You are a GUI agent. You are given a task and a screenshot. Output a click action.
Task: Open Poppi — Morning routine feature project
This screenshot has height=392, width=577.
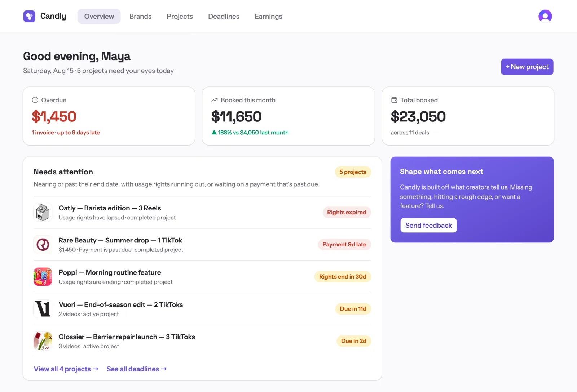click(x=202, y=277)
